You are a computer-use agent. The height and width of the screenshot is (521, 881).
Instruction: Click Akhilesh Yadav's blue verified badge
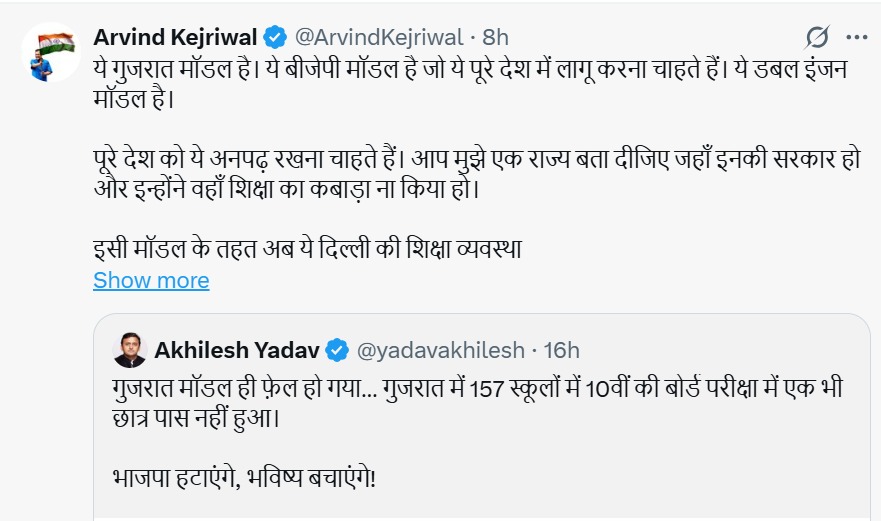point(337,350)
